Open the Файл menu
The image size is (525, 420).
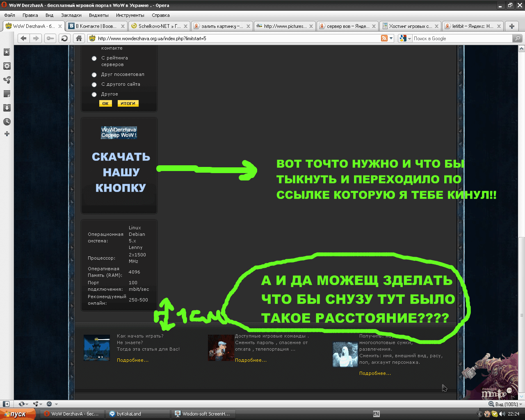(9, 15)
